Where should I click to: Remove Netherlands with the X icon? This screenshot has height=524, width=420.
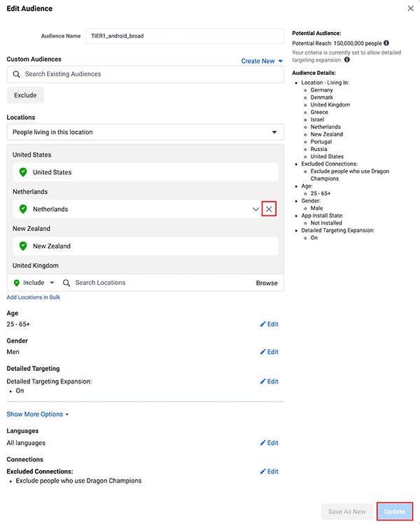point(269,209)
